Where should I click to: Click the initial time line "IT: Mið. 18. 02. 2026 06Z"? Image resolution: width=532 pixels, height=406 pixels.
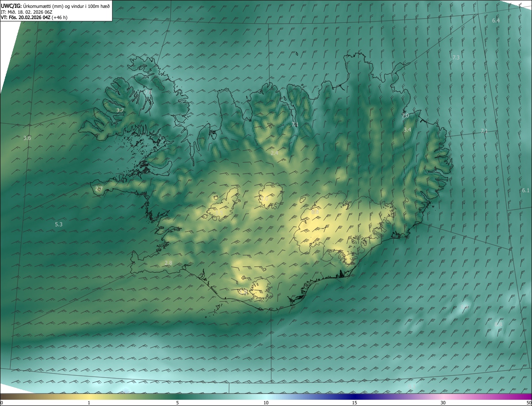tap(27, 12)
